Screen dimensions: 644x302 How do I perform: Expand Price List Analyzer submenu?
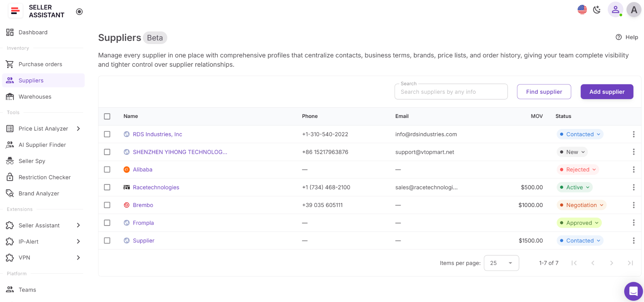(x=78, y=129)
